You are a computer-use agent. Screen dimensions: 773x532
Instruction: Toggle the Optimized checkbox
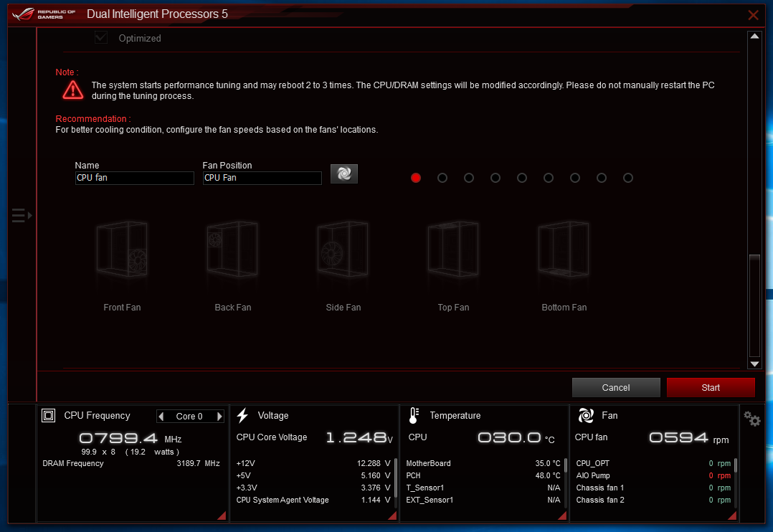(x=101, y=37)
